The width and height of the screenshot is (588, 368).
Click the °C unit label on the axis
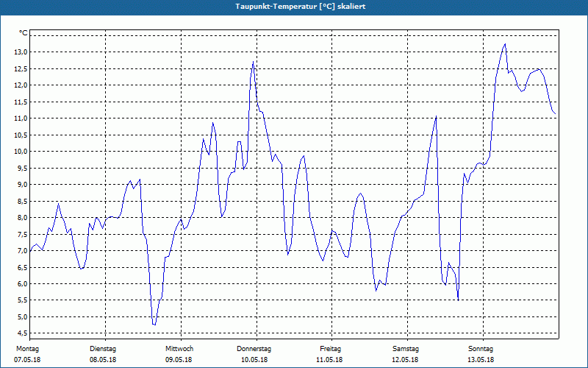coord(24,33)
